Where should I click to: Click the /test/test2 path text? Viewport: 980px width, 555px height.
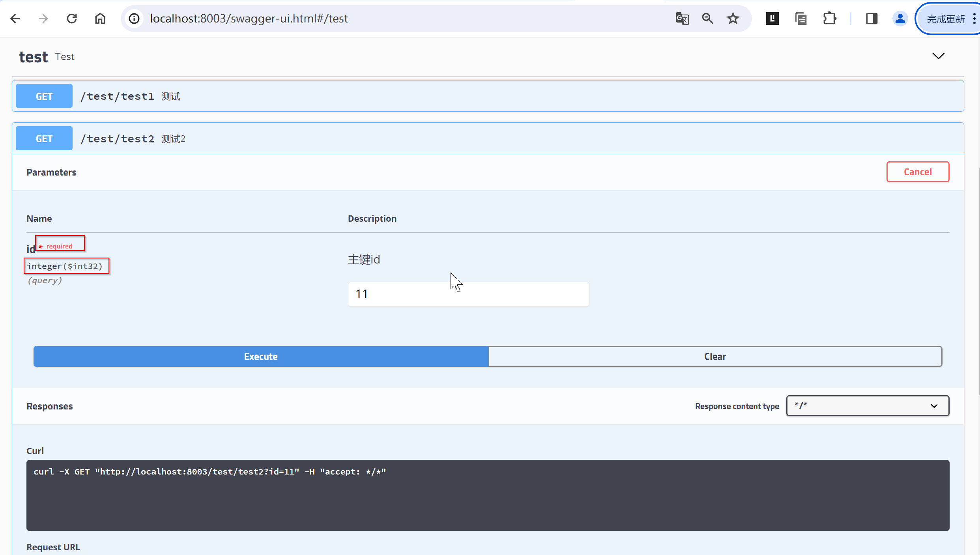[x=117, y=139]
